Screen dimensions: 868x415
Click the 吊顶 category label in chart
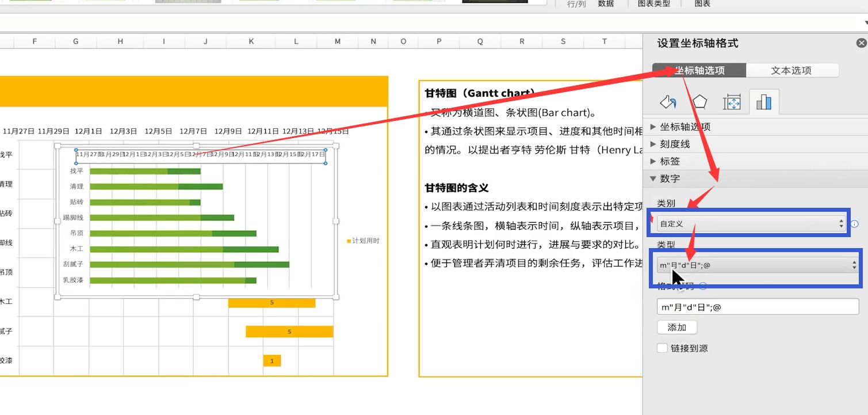coord(77,233)
